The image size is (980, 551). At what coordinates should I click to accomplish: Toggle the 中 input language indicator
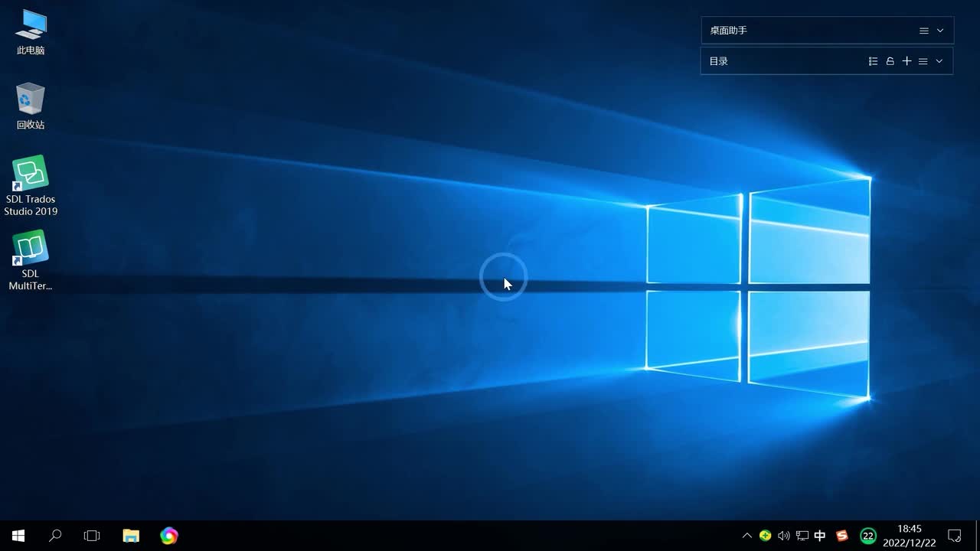[820, 536]
